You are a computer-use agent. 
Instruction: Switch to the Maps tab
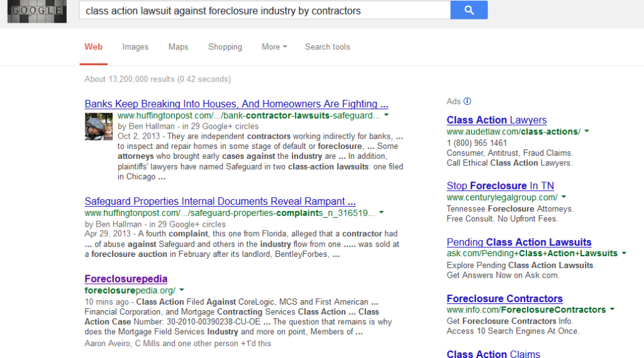pos(178,46)
